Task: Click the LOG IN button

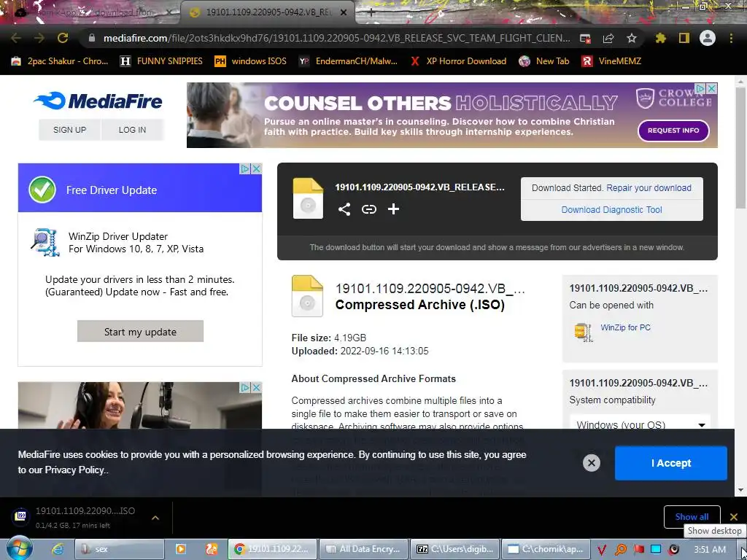Action: point(133,130)
